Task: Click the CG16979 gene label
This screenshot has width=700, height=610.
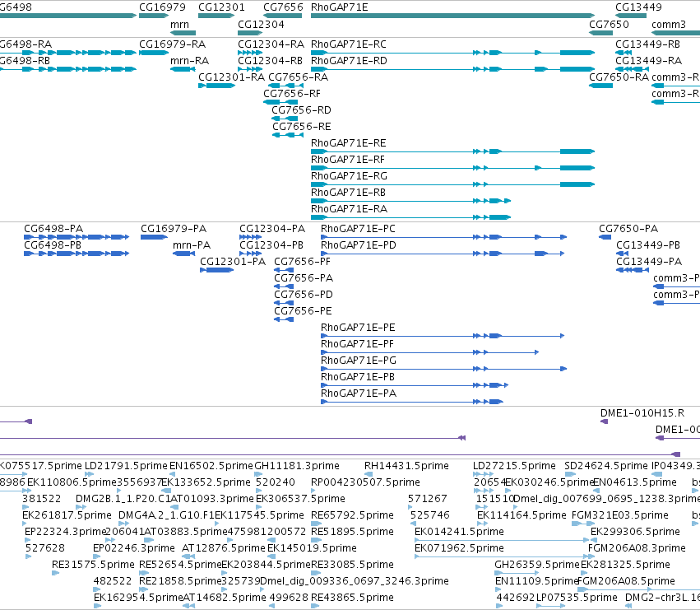Action: [162, 7]
